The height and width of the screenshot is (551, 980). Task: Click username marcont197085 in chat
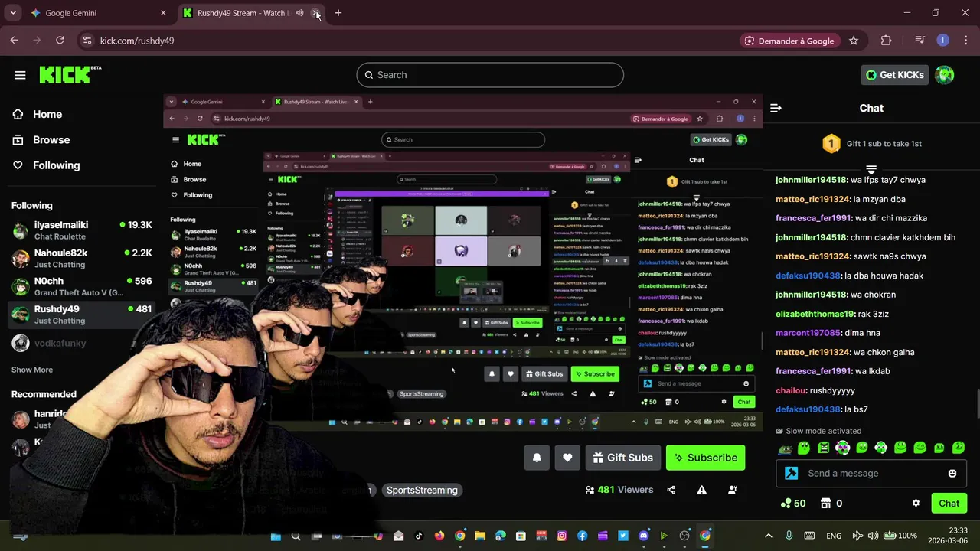[808, 333]
